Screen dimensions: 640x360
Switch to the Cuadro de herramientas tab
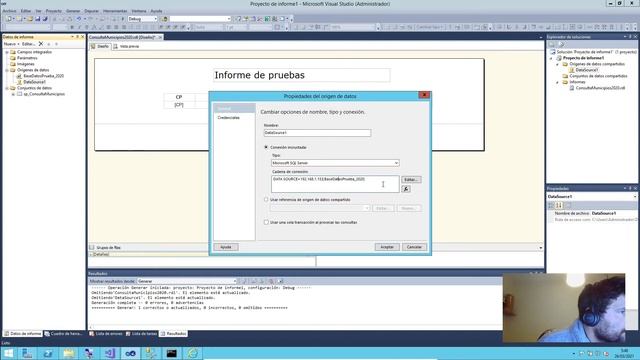coord(63,334)
